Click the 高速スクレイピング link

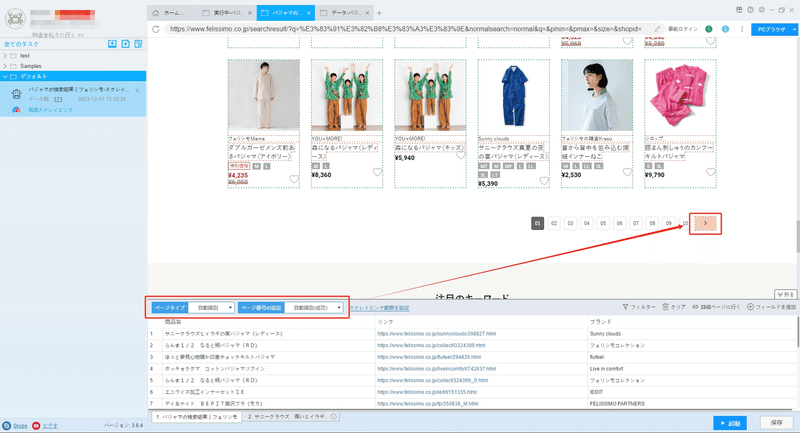[51, 110]
